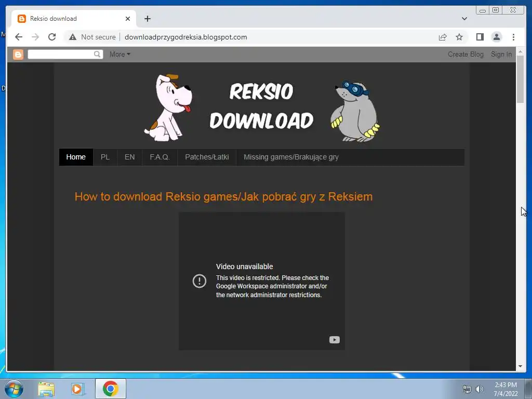Open the network tray icon
Image resolution: width=532 pixels, height=399 pixels.
pos(467,389)
